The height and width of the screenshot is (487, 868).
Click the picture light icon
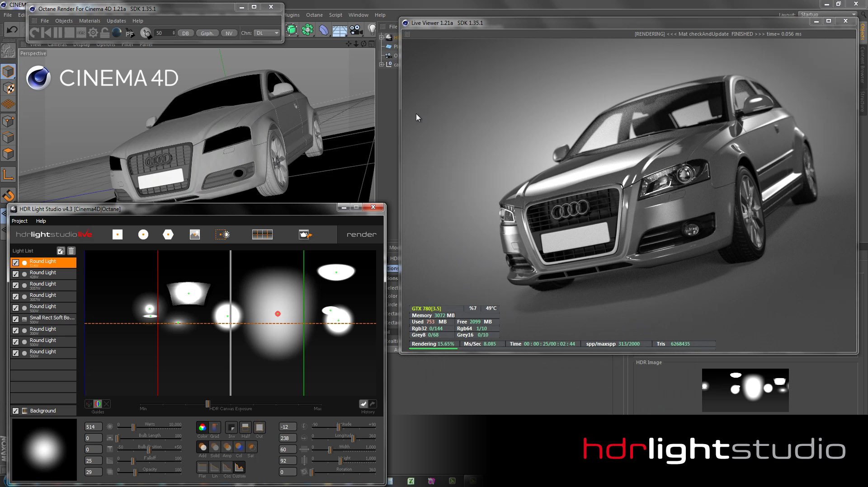click(x=195, y=234)
